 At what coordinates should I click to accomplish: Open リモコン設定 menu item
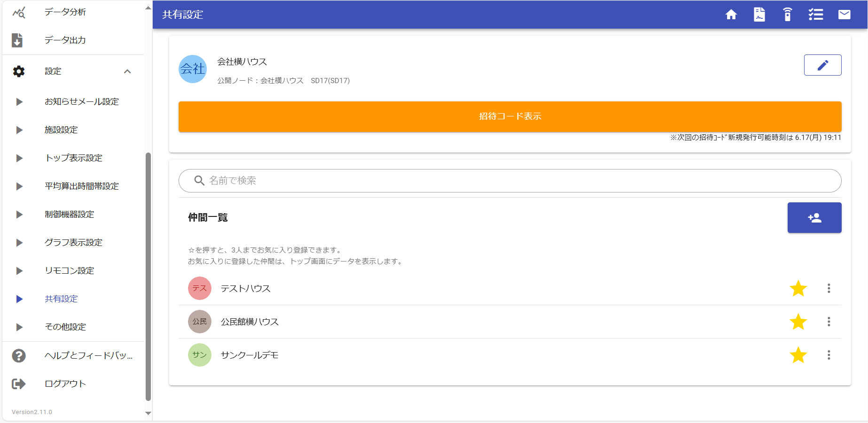pyautogui.click(x=70, y=271)
